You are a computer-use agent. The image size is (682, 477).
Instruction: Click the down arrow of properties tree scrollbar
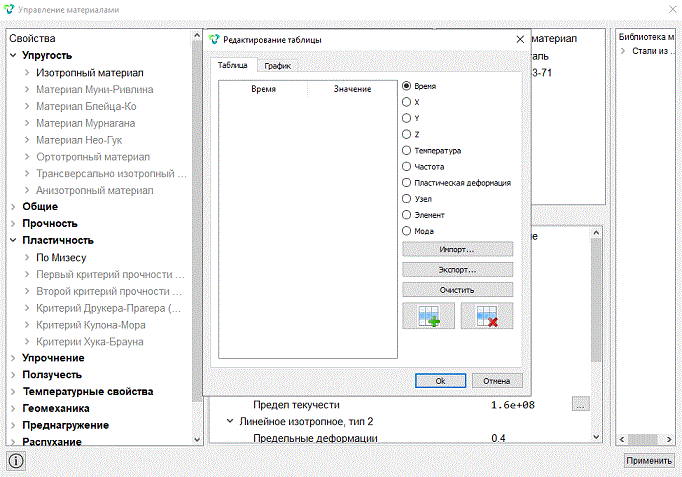point(197,440)
